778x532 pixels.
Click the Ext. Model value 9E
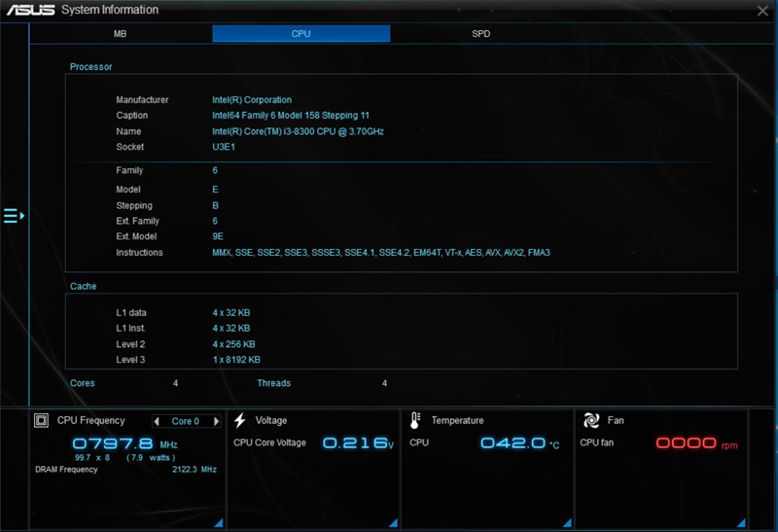pyautogui.click(x=218, y=236)
